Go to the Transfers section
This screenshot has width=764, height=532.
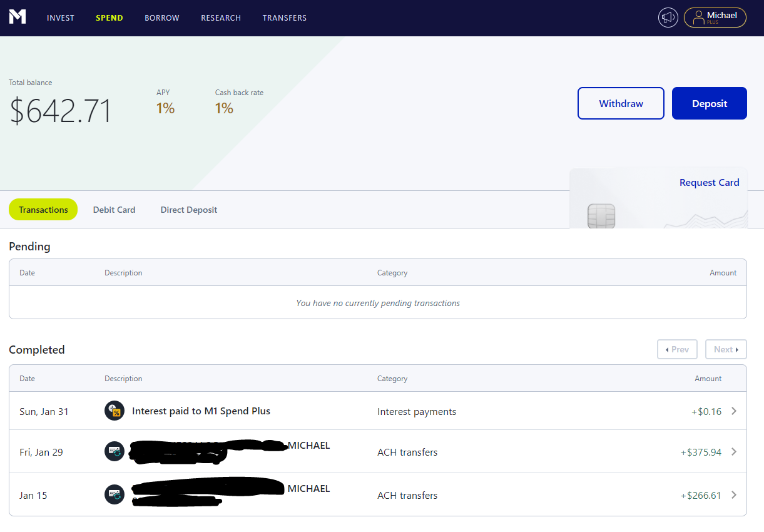285,18
